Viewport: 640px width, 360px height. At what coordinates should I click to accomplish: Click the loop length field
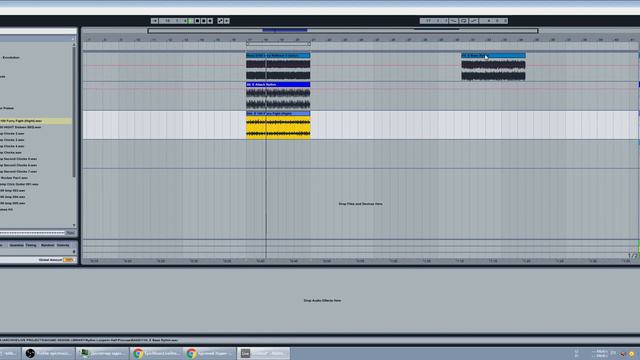click(493, 21)
